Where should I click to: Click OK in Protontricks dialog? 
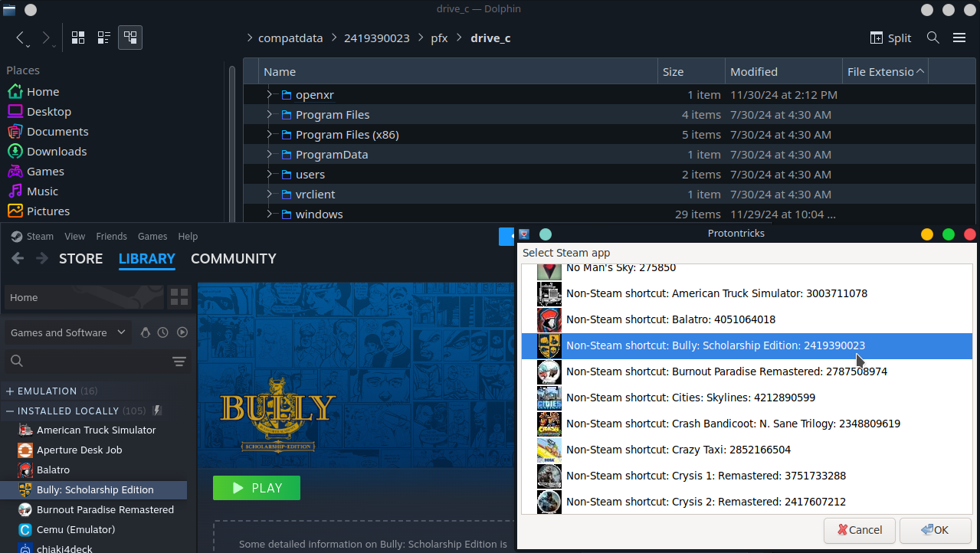point(935,530)
